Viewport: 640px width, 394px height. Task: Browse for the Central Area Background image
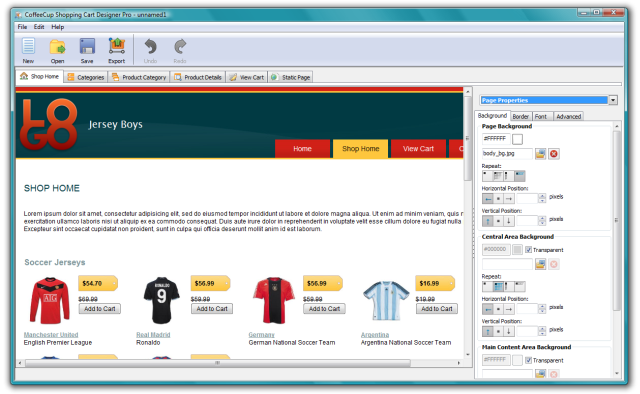[540, 265]
